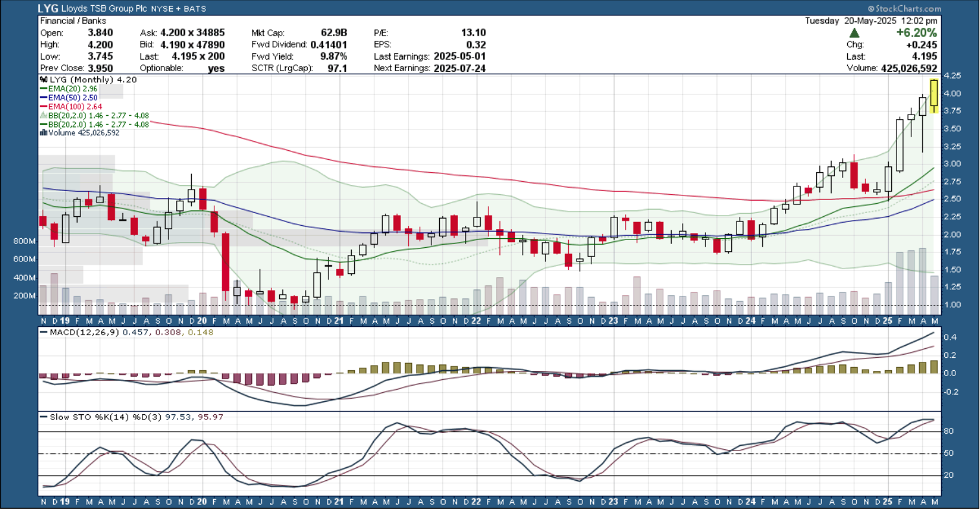Viewport: 980px width, 510px height.
Task: Click the Fwd Yield value 9.87%
Action: click(334, 56)
